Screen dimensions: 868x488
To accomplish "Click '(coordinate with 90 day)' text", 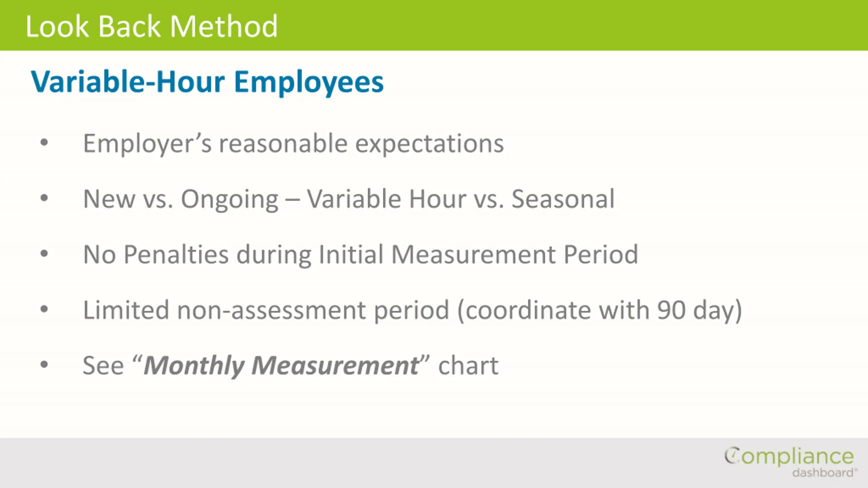I will 600,311.
